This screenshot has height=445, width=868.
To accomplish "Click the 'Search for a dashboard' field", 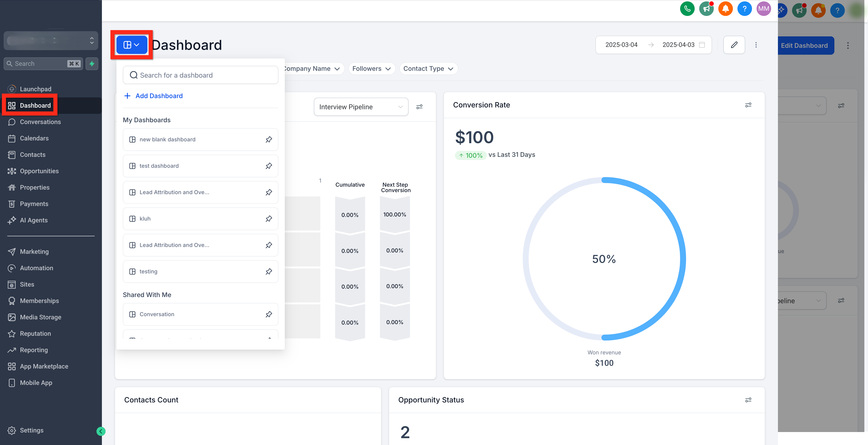I will [200, 75].
